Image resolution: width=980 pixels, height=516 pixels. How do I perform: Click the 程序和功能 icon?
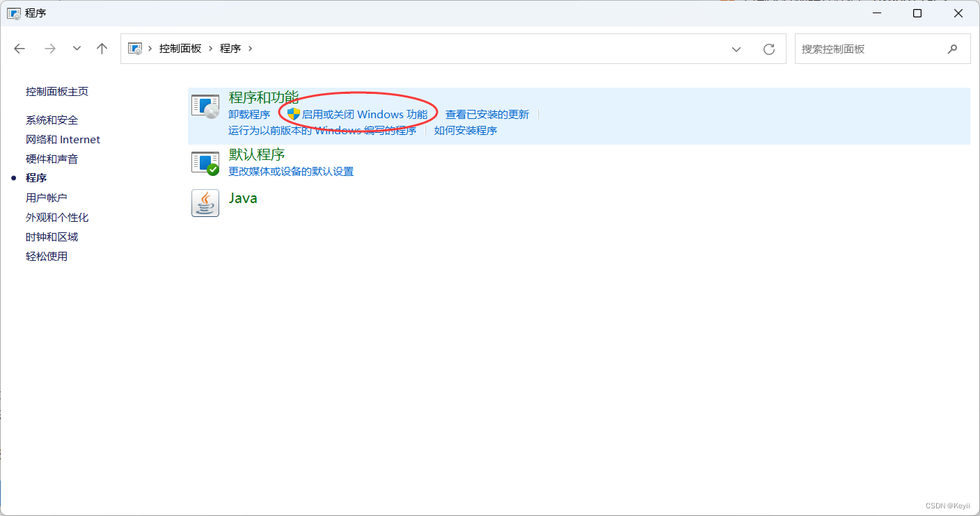coord(205,106)
